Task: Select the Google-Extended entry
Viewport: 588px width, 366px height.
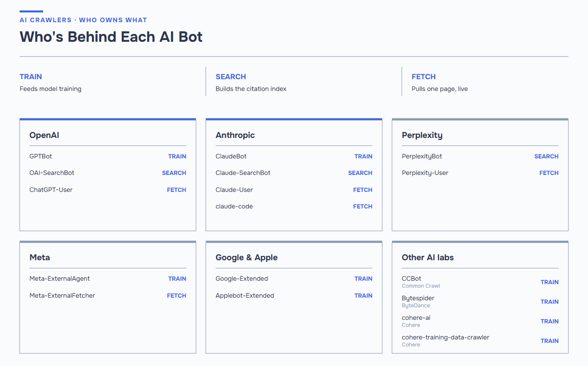Action: click(x=242, y=279)
